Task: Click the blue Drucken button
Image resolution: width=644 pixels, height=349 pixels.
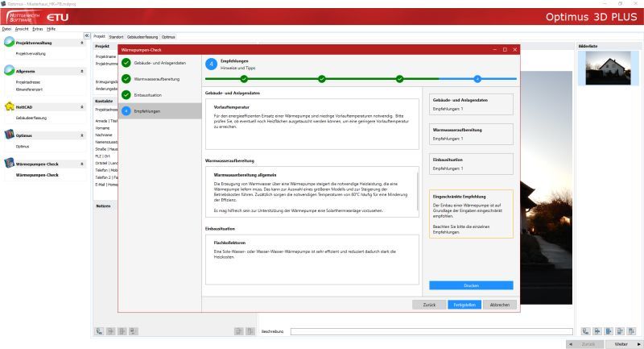Action: (471, 285)
